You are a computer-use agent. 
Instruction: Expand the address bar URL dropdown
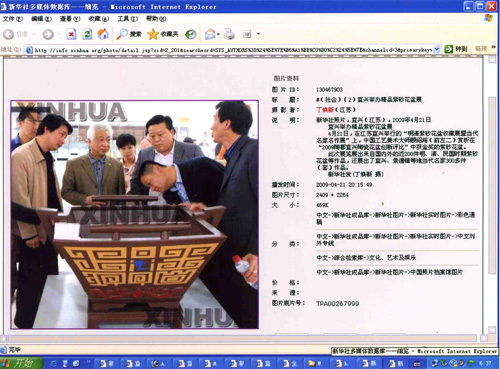pyautogui.click(x=437, y=49)
